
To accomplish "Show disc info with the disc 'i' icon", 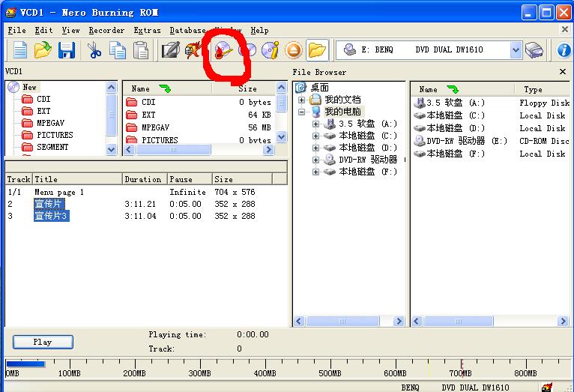I will (x=271, y=49).
